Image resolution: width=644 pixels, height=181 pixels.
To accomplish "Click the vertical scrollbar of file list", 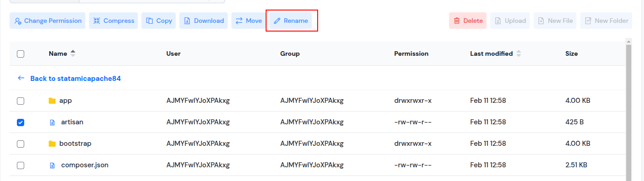I will pos(628,110).
